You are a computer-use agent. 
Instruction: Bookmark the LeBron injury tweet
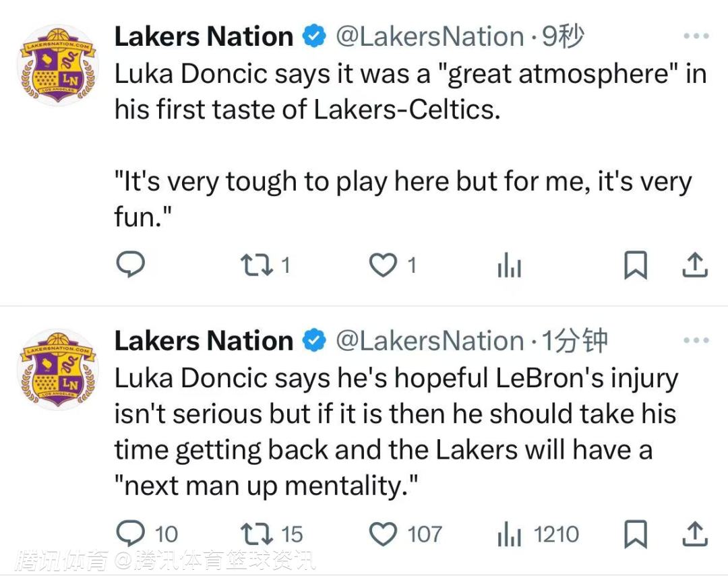[x=635, y=535]
